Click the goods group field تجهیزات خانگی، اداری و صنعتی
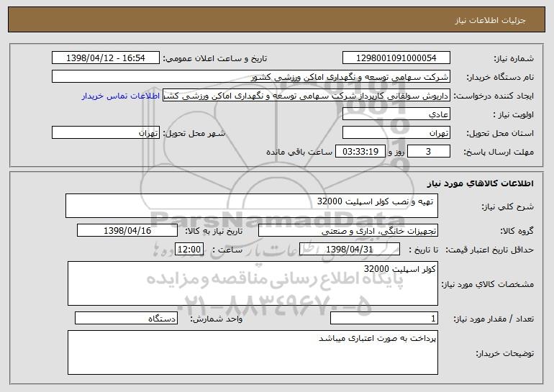Screen dimensions: 554x392 (x=348, y=231)
